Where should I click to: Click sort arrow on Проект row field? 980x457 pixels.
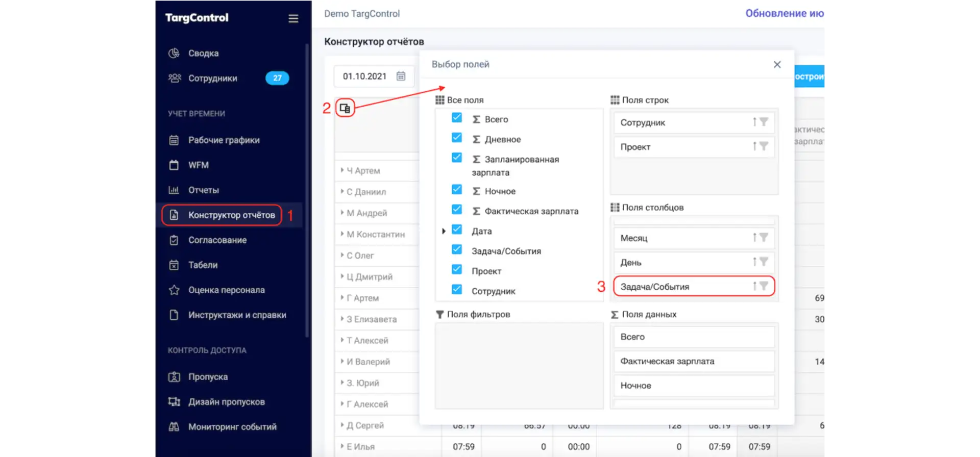(x=754, y=146)
